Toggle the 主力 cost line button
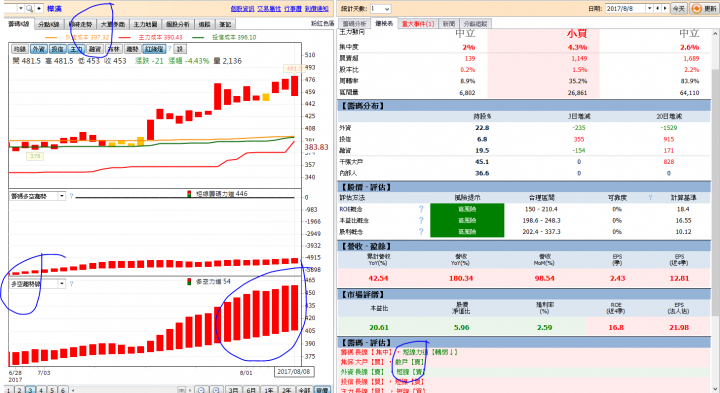This screenshot has height=393, width=720. 76,49
